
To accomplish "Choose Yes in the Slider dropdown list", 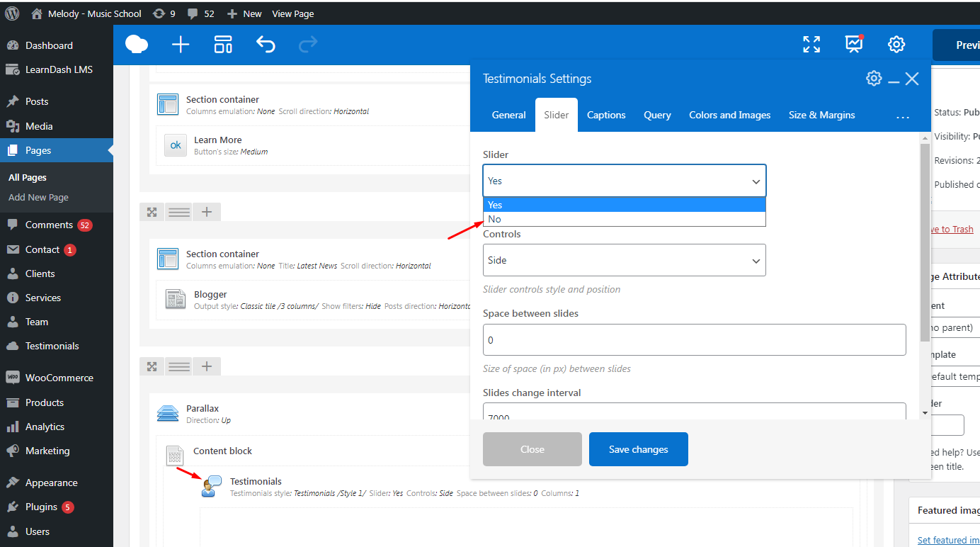I will pos(625,205).
